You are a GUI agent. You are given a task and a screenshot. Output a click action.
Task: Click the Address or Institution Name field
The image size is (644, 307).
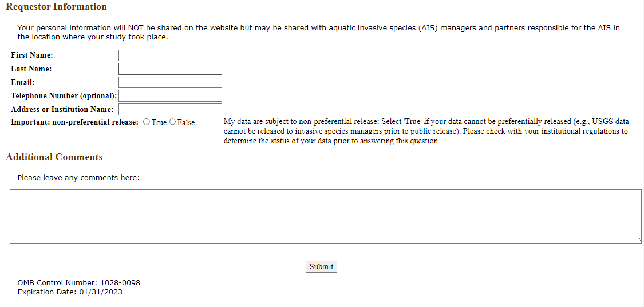coord(170,109)
